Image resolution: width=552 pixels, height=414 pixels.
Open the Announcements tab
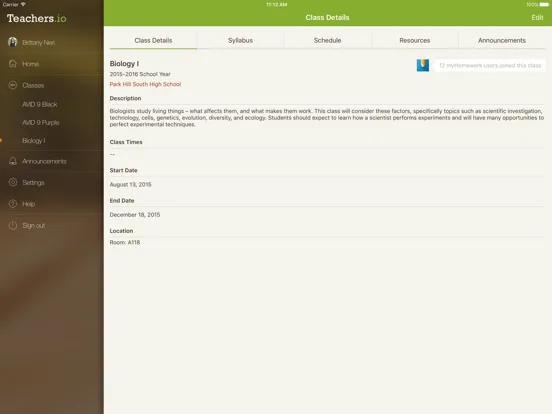point(502,40)
